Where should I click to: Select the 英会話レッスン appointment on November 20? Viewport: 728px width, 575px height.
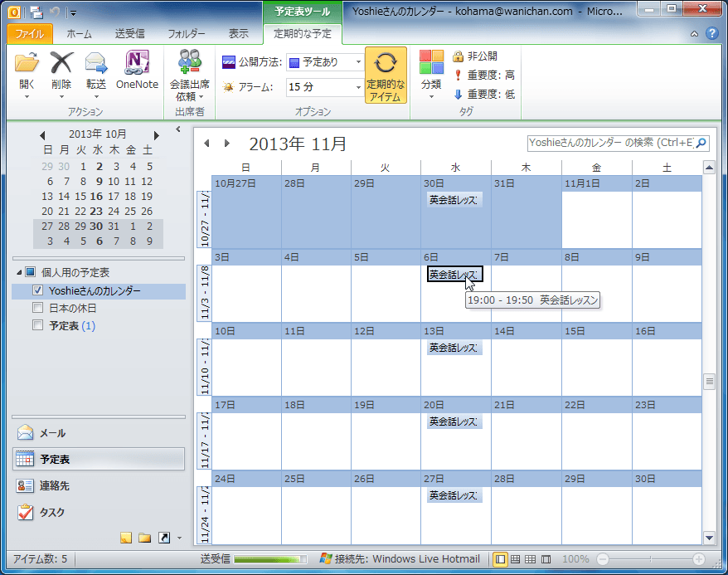[x=454, y=422]
